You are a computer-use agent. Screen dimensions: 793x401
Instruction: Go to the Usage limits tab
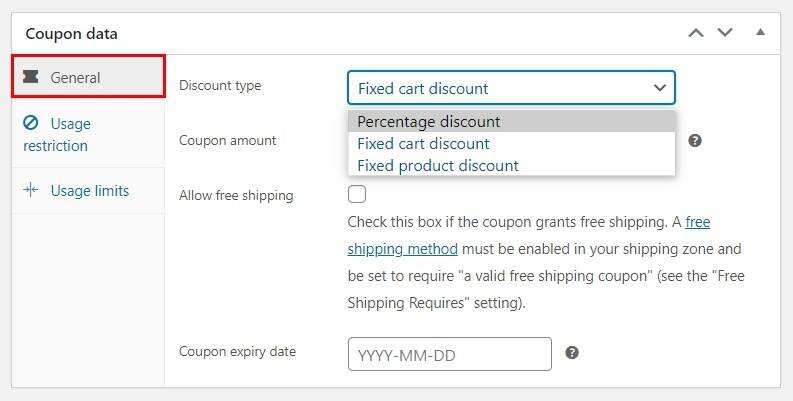point(89,190)
